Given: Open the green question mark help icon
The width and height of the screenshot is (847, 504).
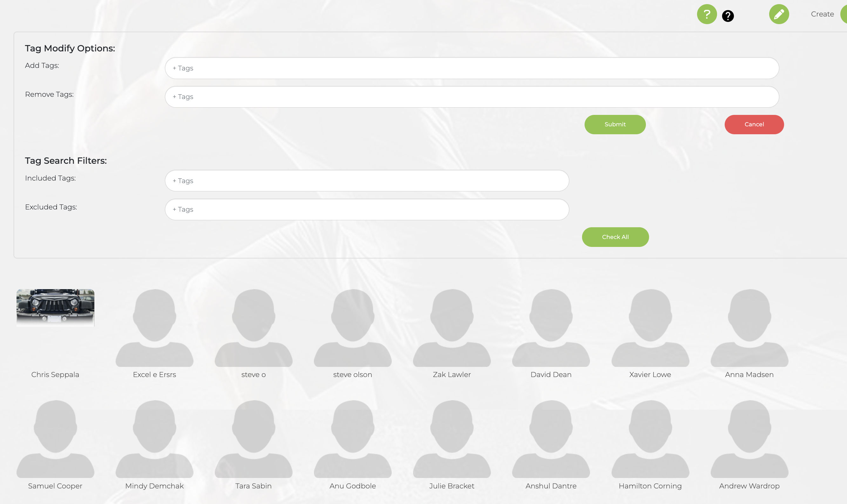Looking at the screenshot, I should point(707,14).
